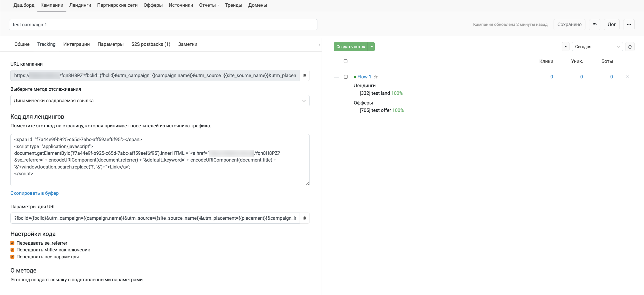644x295 pixels.
Task: Open Источники page
Action: click(181, 5)
